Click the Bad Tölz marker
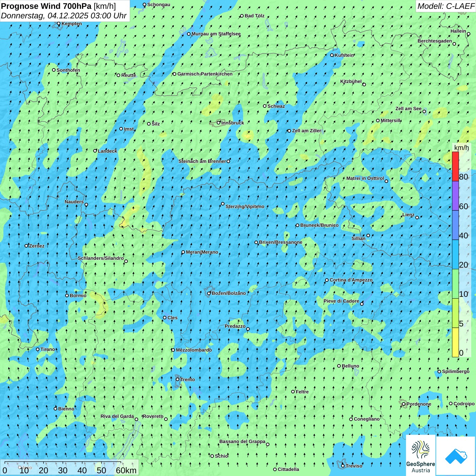476x476 pixels. (x=242, y=16)
